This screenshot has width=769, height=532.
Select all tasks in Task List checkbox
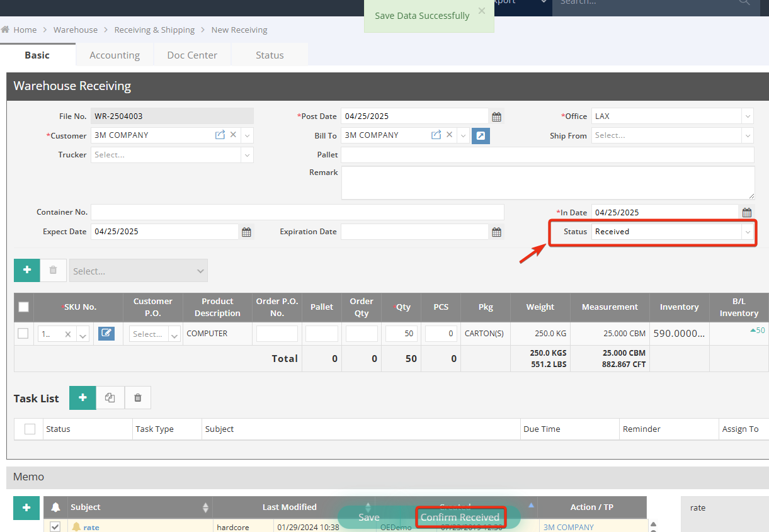(30, 429)
